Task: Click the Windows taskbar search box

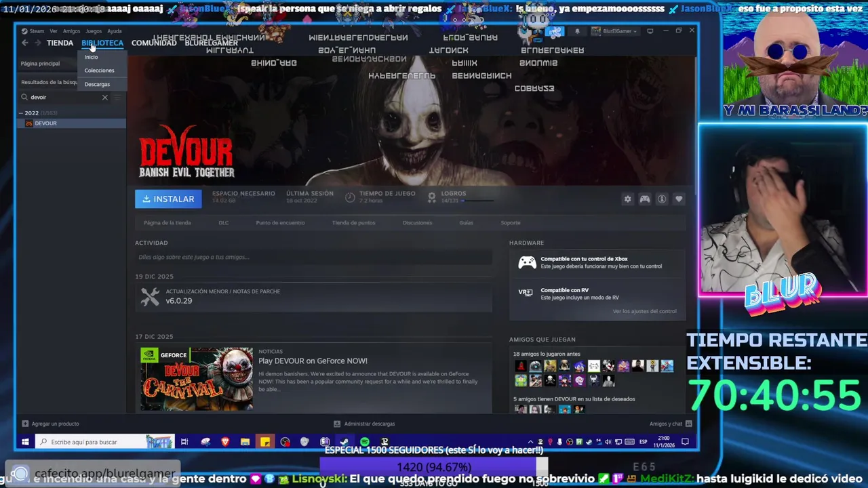Action: 104,442
